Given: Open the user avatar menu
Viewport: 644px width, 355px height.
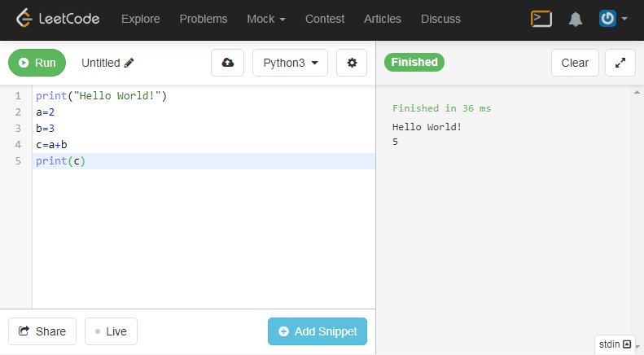Looking at the screenshot, I should pos(613,19).
